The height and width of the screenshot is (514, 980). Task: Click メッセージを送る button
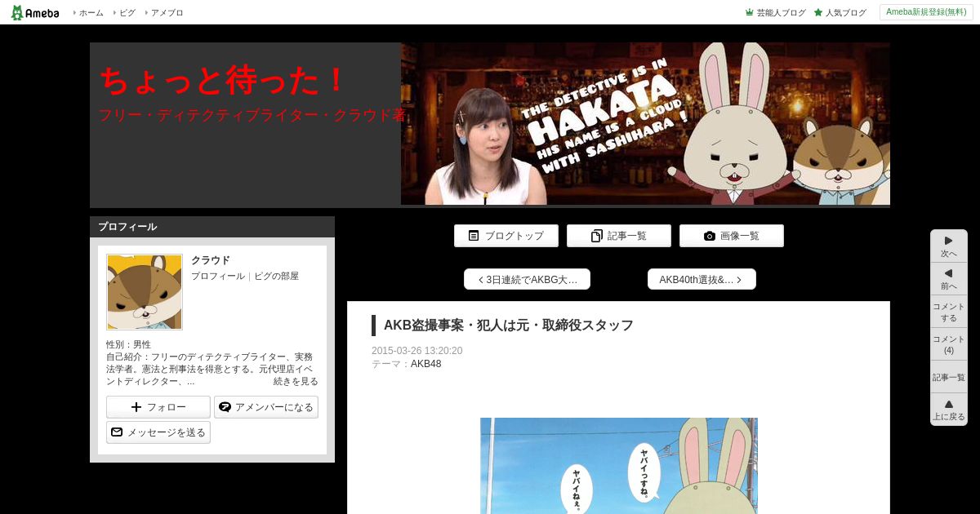158,432
